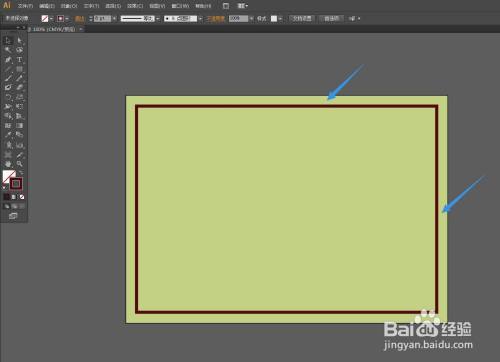Select the Type tool
The image size is (500, 362).
20,60
